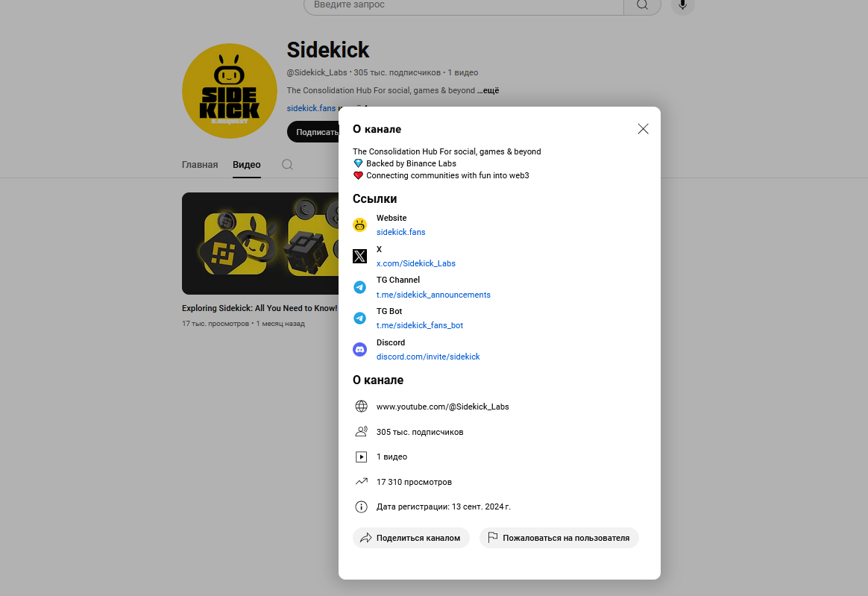This screenshot has height=596, width=868.
Task: Click the 305 тыс. подписчиков text in dialog
Action: [420, 432]
